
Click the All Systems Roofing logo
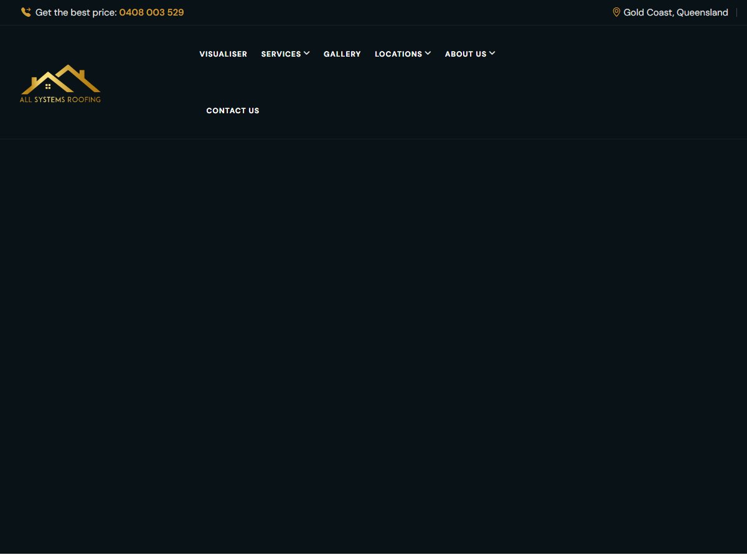(60, 83)
